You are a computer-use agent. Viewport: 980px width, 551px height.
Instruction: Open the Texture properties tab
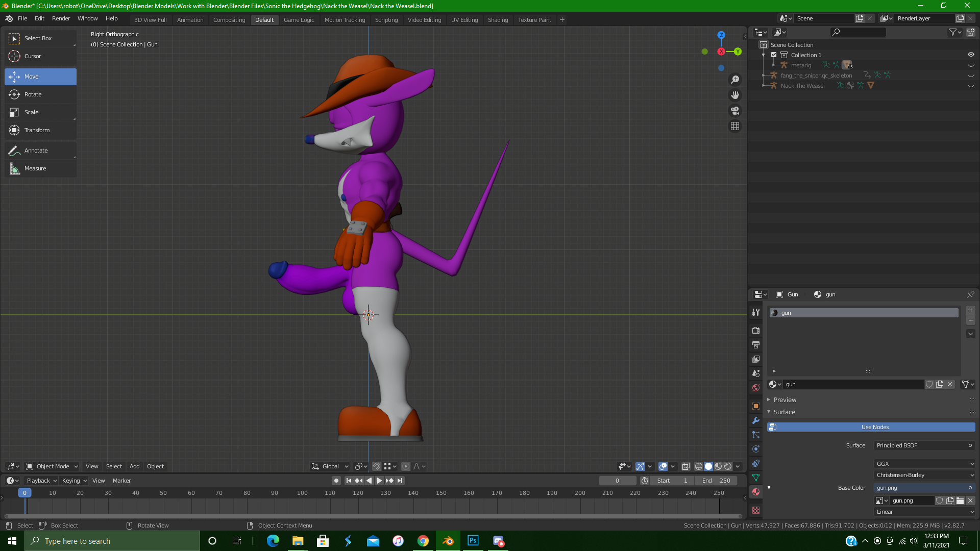[756, 510]
